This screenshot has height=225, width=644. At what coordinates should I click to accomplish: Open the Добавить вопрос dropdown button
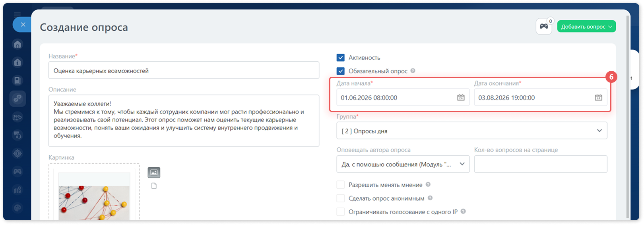(x=586, y=27)
